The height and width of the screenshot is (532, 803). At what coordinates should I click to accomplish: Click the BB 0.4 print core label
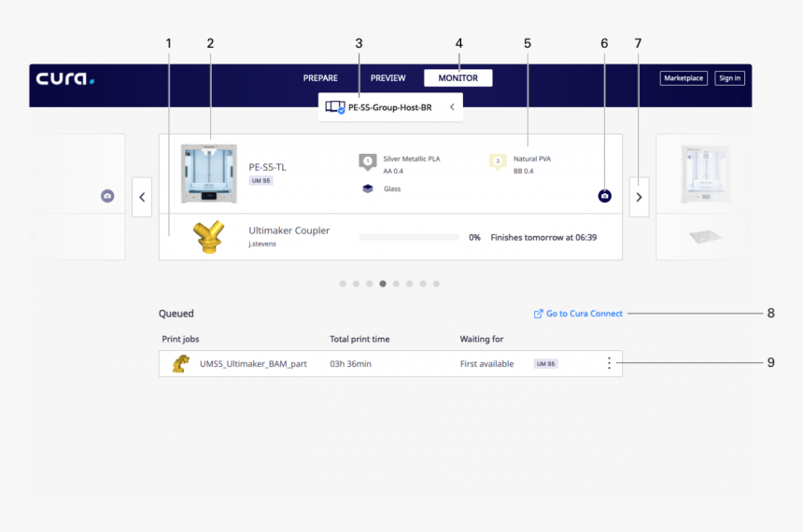pos(524,171)
